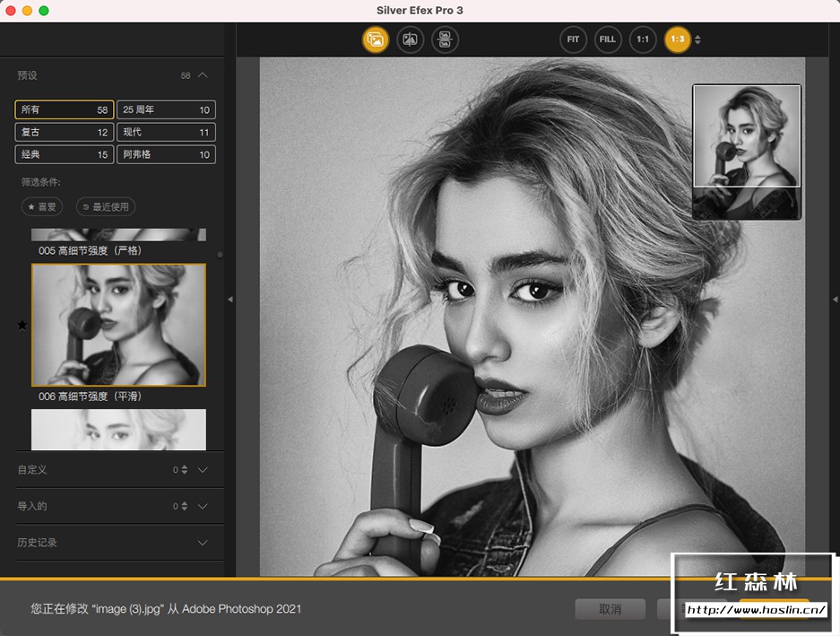Screen dimensions: 840x636
Task: Collapse the 预设 presets section
Action: click(x=203, y=75)
